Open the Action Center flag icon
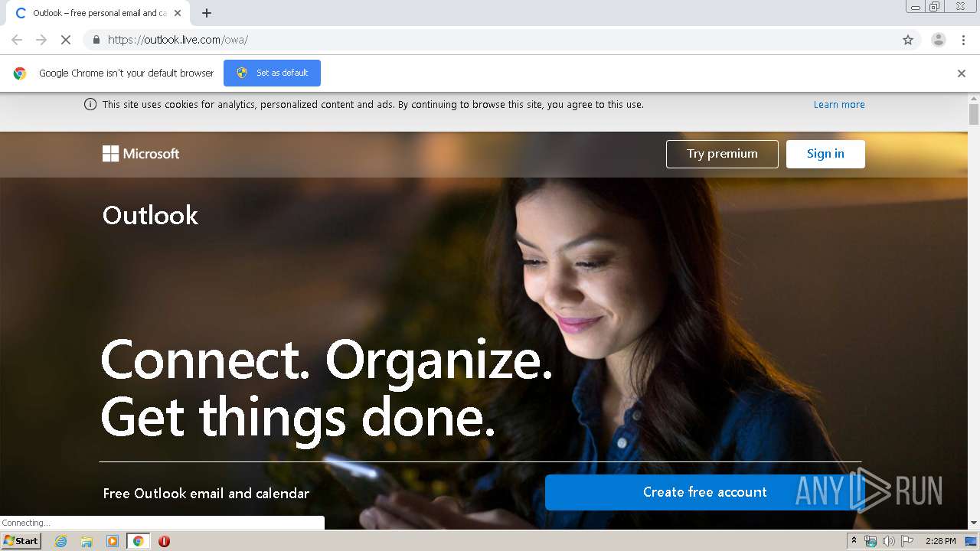 coord(906,541)
